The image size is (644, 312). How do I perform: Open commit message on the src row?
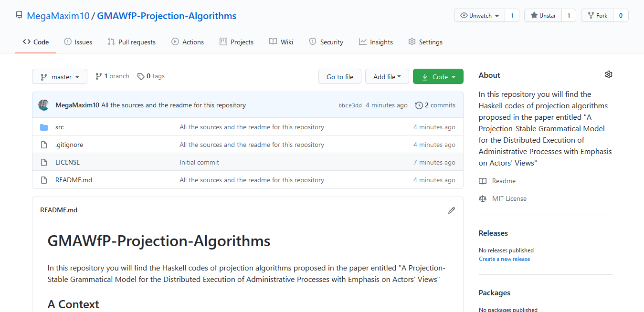[x=252, y=127]
